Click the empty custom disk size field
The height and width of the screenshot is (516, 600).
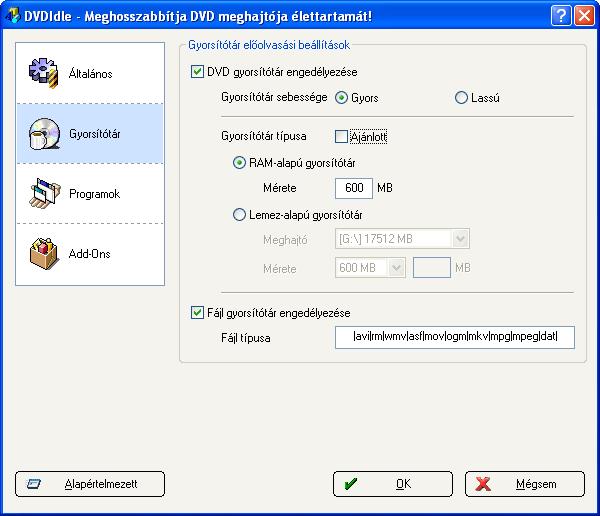point(432,268)
